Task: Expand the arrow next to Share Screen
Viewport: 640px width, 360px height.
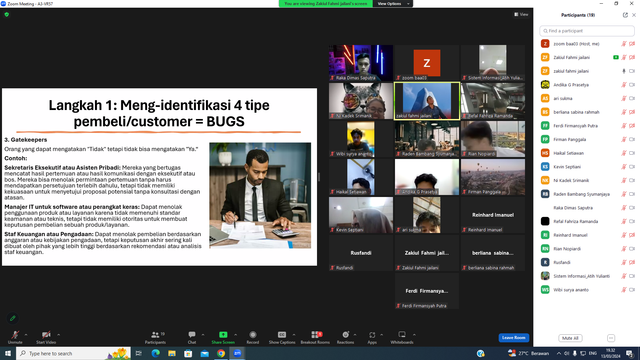Action: tap(236, 335)
